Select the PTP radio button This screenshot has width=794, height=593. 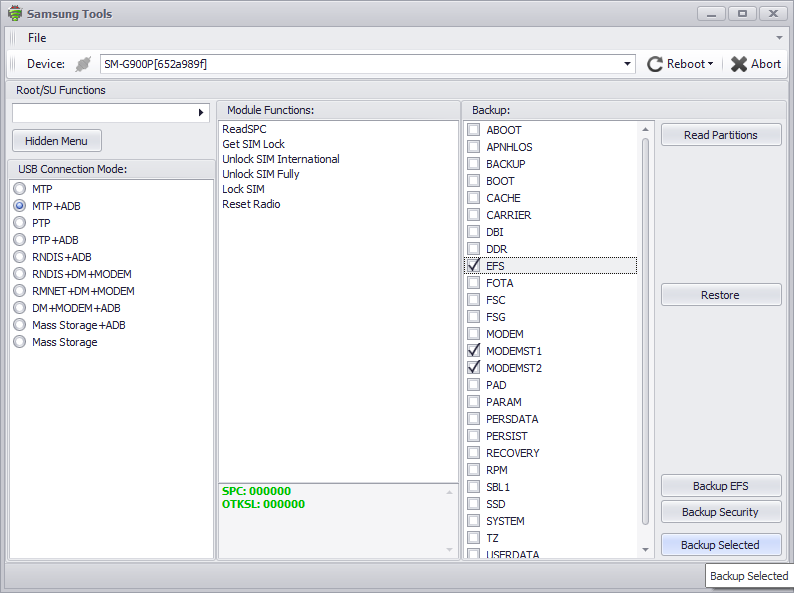click(x=20, y=223)
